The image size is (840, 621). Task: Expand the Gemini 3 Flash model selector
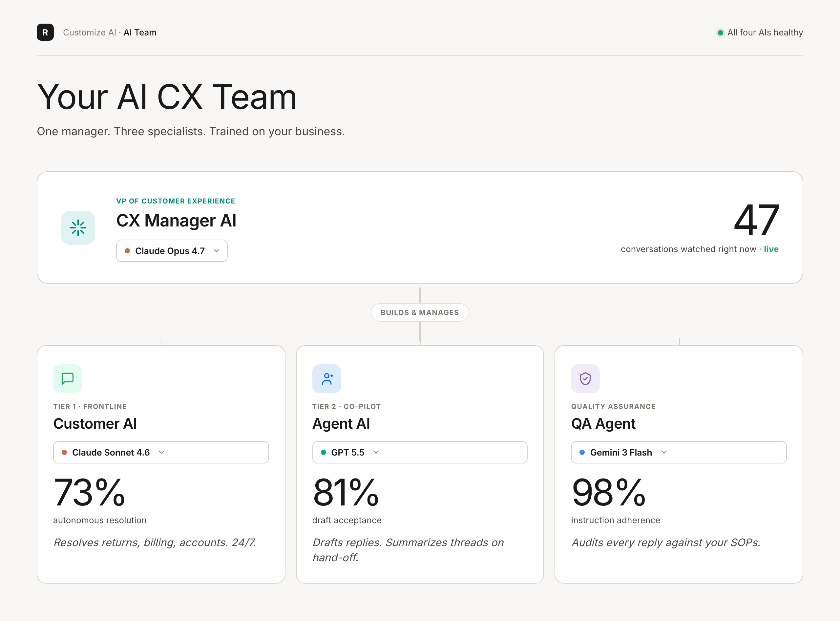pyautogui.click(x=679, y=452)
